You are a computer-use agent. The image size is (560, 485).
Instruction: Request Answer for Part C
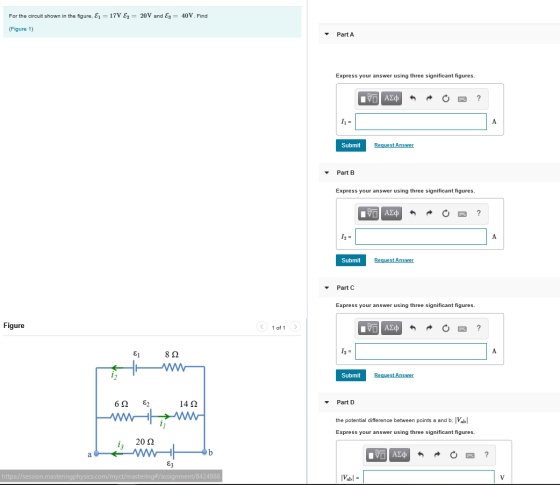[x=394, y=375]
